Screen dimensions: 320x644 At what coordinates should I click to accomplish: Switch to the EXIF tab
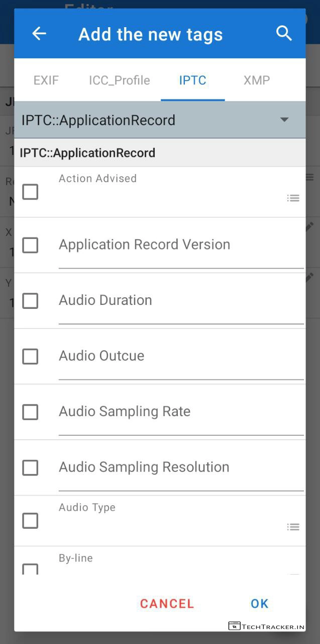click(x=46, y=80)
